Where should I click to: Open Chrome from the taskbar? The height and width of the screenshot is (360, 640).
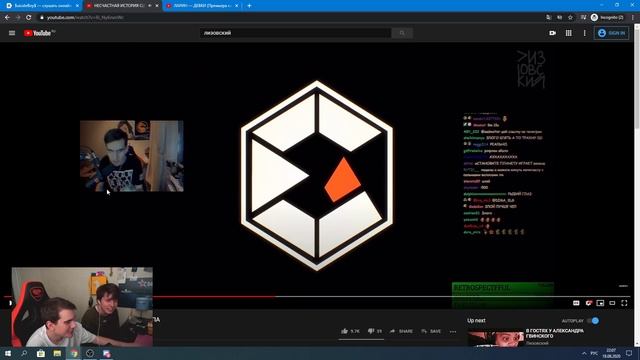click(x=74, y=353)
